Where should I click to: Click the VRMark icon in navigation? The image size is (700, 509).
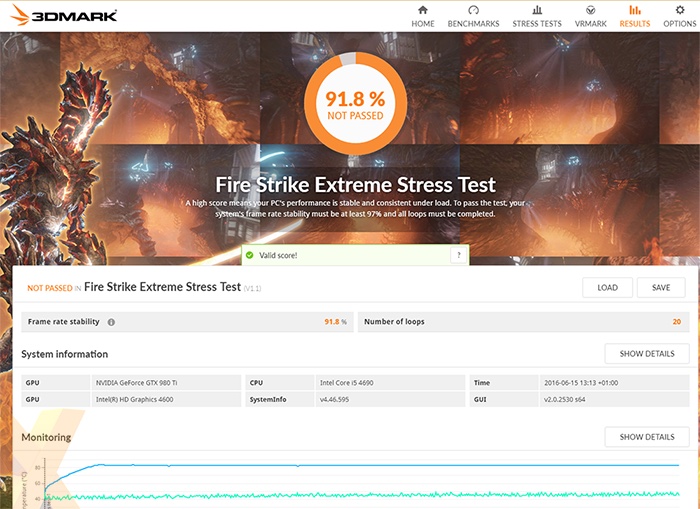click(x=590, y=10)
